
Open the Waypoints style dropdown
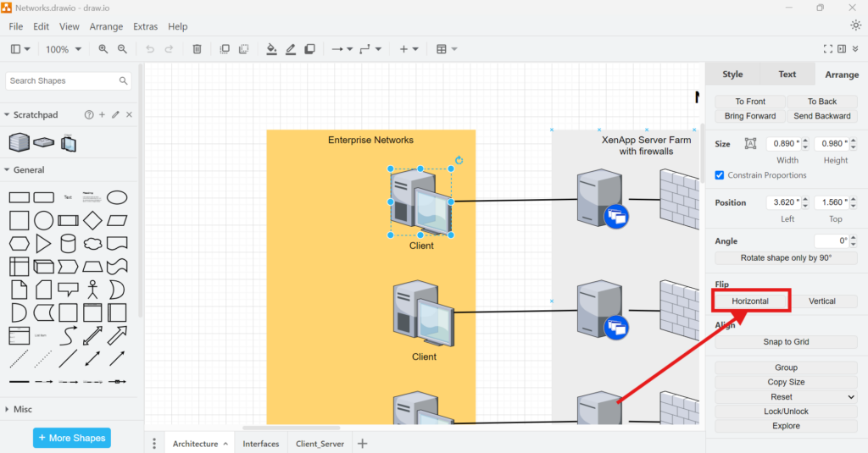pyautogui.click(x=370, y=49)
